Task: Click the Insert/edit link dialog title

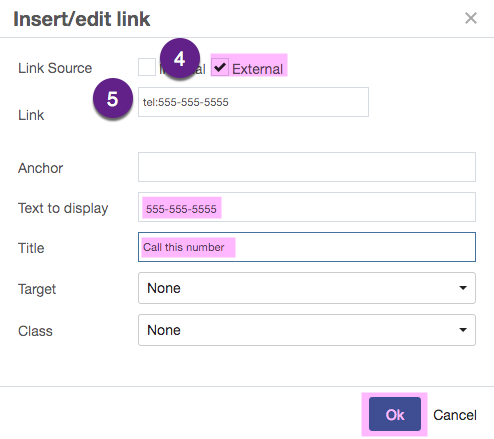Action: pos(82,19)
